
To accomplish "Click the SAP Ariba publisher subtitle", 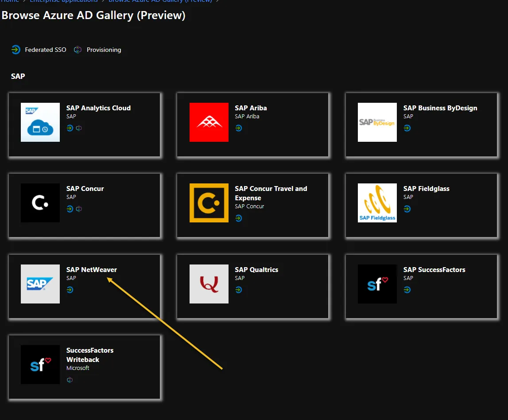I will [x=247, y=117].
